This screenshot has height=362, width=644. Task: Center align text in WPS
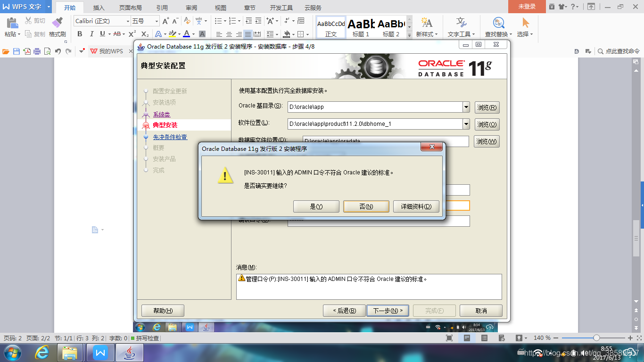click(x=229, y=34)
